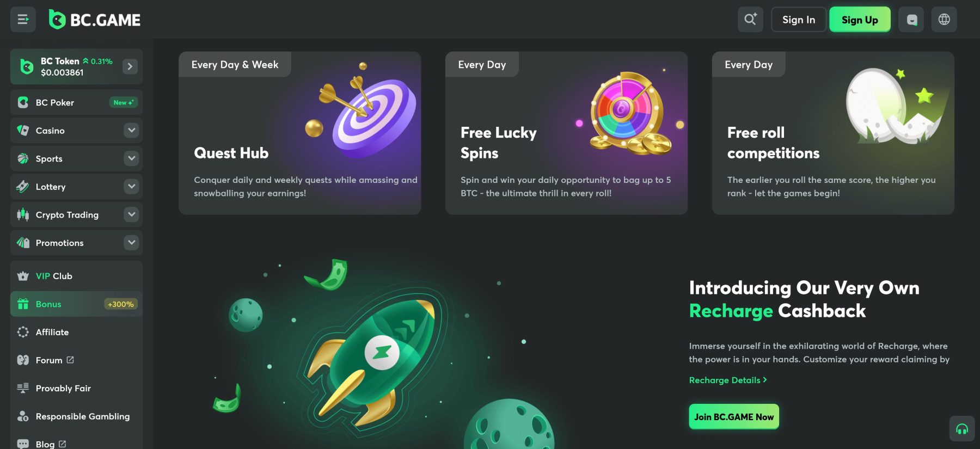This screenshot has height=449, width=980.
Task: Expand the Crypto Trading chevron
Action: (131, 214)
